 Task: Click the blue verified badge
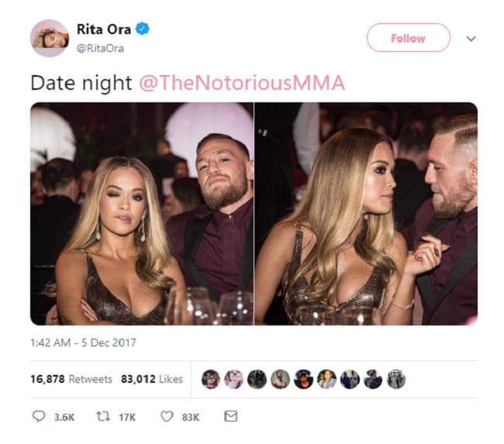143,29
